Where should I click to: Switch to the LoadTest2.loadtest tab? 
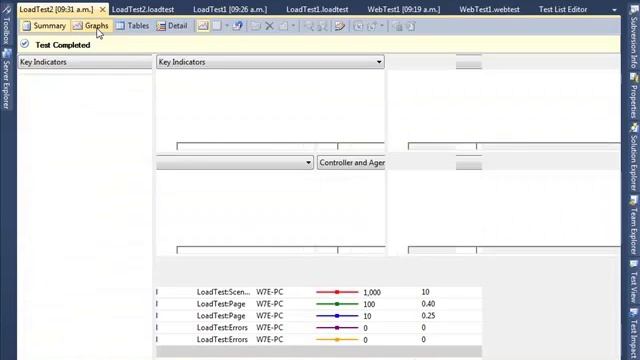(143, 9)
